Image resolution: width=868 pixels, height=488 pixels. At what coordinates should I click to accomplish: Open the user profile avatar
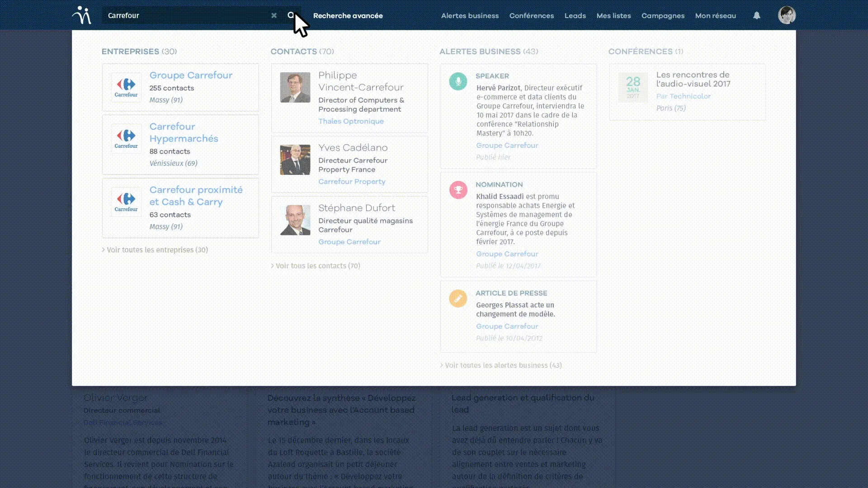pos(787,15)
